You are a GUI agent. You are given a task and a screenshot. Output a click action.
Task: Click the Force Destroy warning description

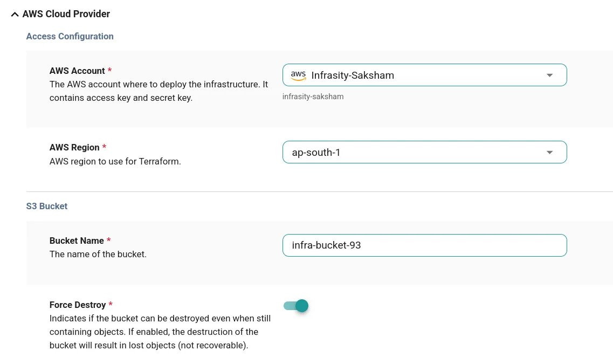point(160,332)
